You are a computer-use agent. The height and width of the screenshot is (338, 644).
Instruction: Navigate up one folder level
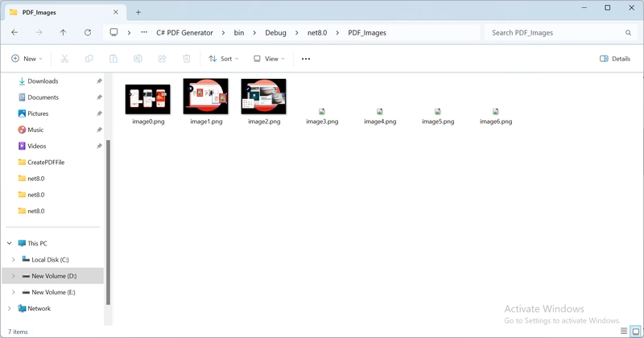[x=63, y=32]
